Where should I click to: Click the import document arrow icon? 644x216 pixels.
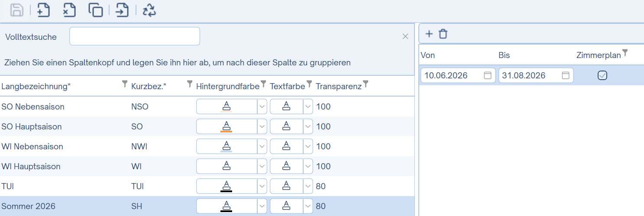coord(122,10)
